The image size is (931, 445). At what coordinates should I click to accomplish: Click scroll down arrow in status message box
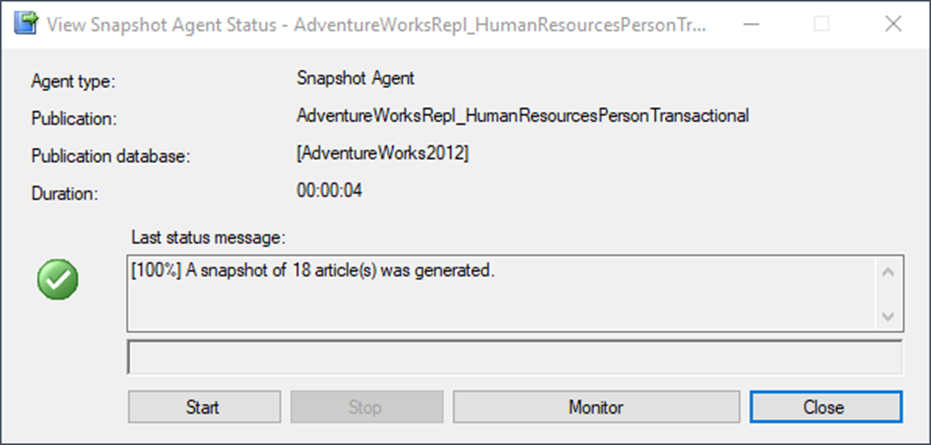pyautogui.click(x=888, y=316)
